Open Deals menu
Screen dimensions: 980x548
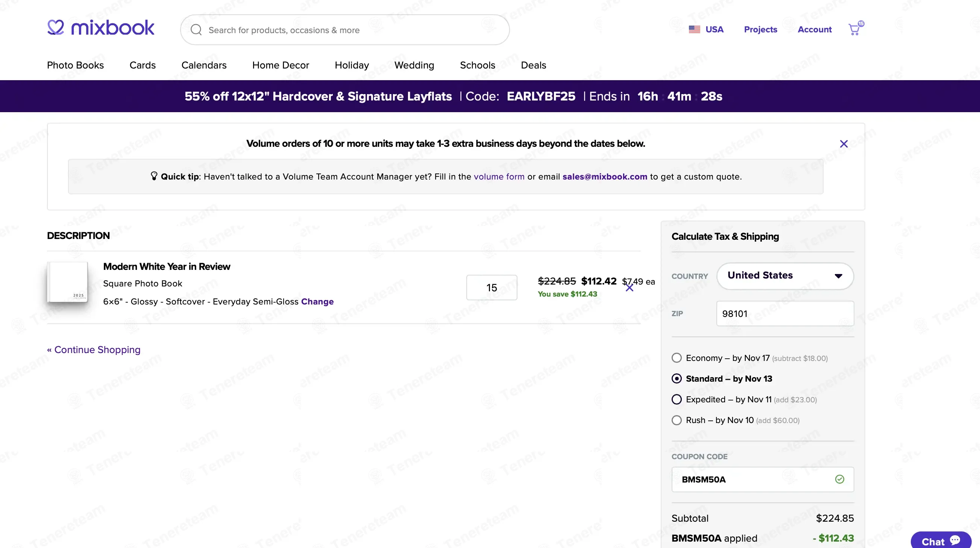[x=533, y=65]
